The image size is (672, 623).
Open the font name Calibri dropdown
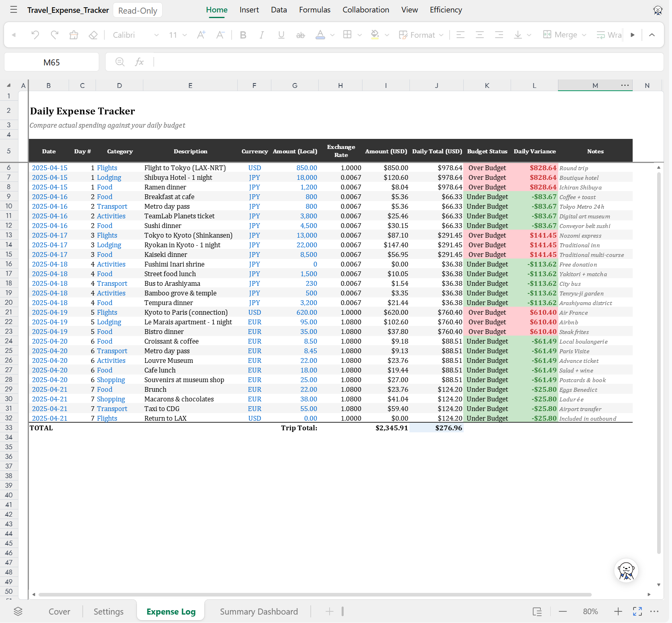(x=135, y=35)
